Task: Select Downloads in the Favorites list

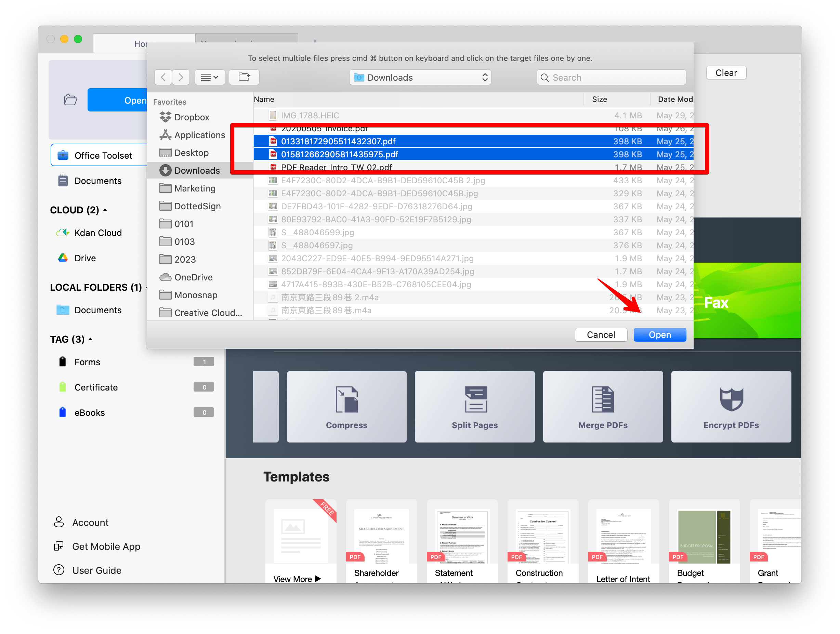Action: pyautogui.click(x=197, y=170)
